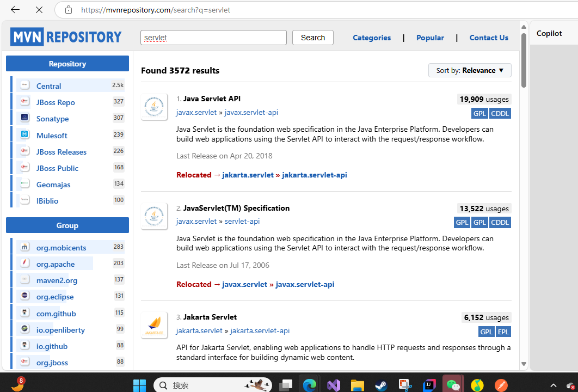Click the servlet search input field
Screen dimensions: 578x392
tap(213, 38)
